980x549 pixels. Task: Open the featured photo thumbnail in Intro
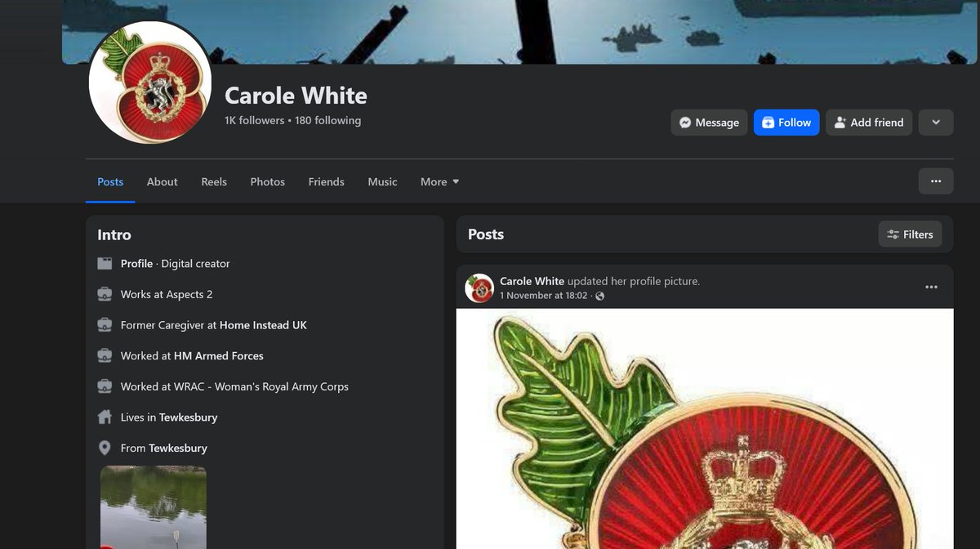coord(154,507)
